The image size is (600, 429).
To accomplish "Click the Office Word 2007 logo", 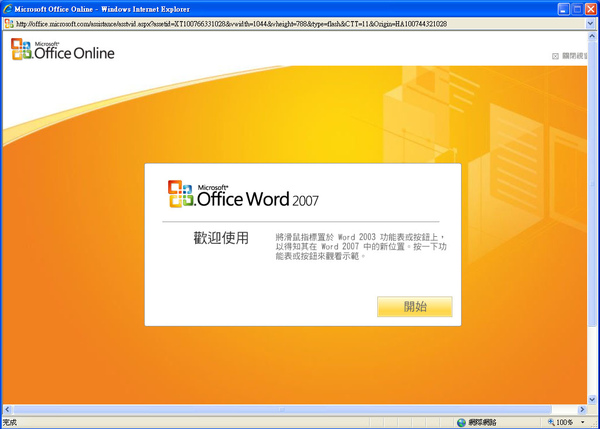I will point(243,194).
